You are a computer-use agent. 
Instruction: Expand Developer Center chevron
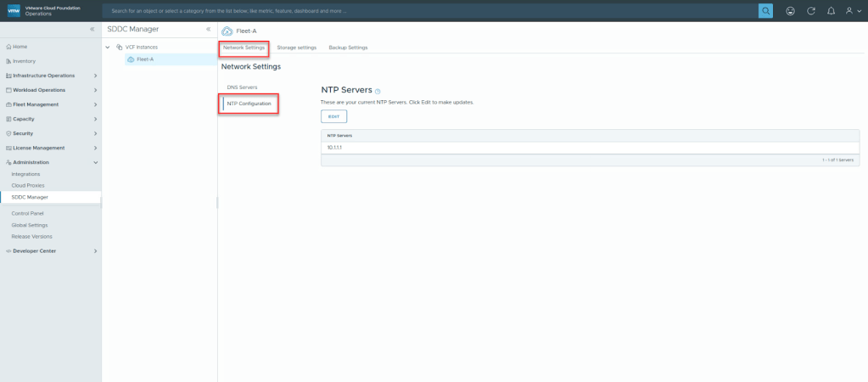(96, 250)
